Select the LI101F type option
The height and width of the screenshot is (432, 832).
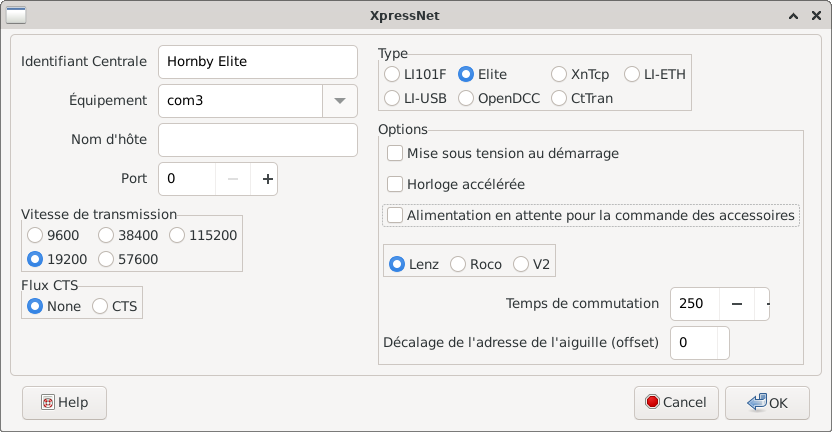[393, 74]
